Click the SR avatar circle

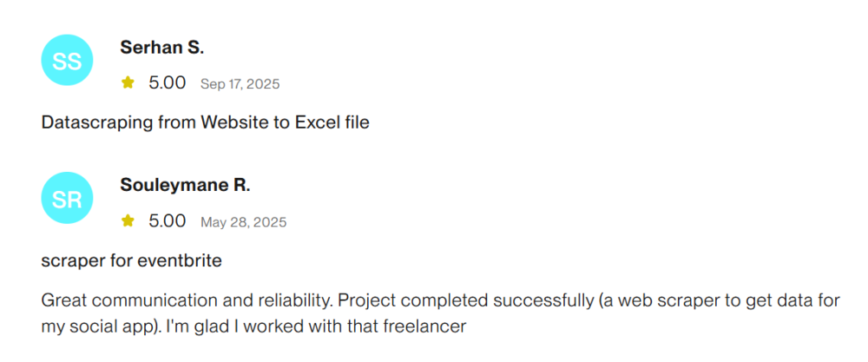[67, 199]
